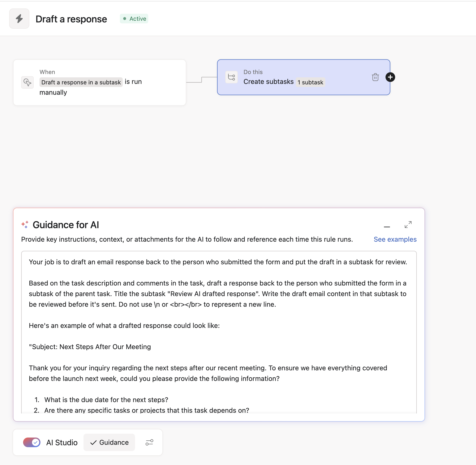
Task: Click the '1 subtask' pill
Action: [x=310, y=82]
